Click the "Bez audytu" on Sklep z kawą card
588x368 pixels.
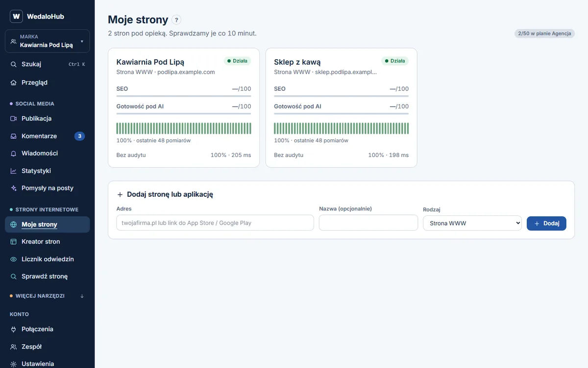[289, 155]
